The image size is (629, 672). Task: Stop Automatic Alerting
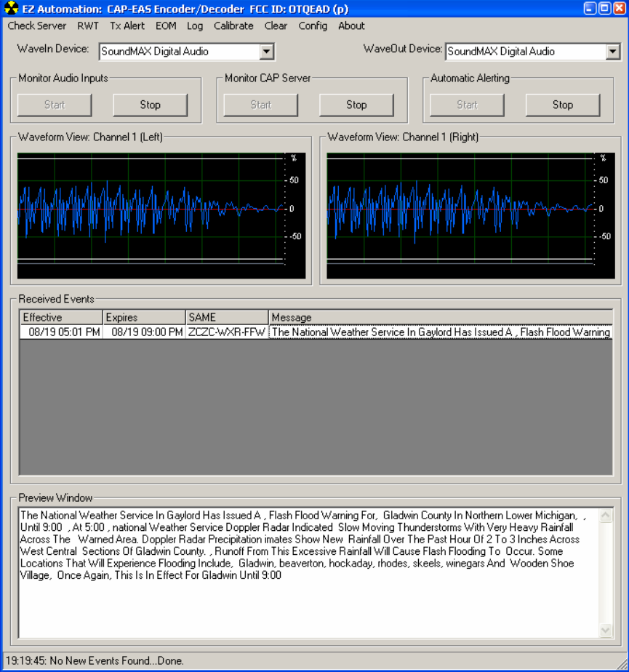coord(563,105)
